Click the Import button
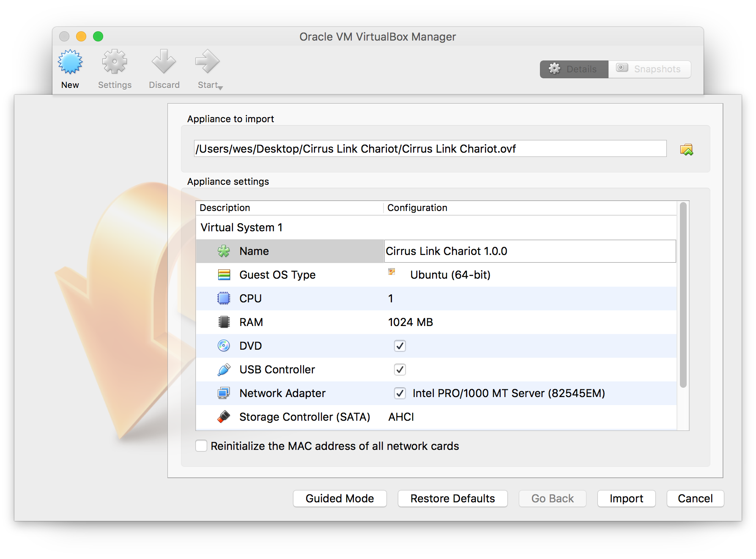Image resolution: width=756 pixels, height=559 pixels. pyautogui.click(x=627, y=499)
